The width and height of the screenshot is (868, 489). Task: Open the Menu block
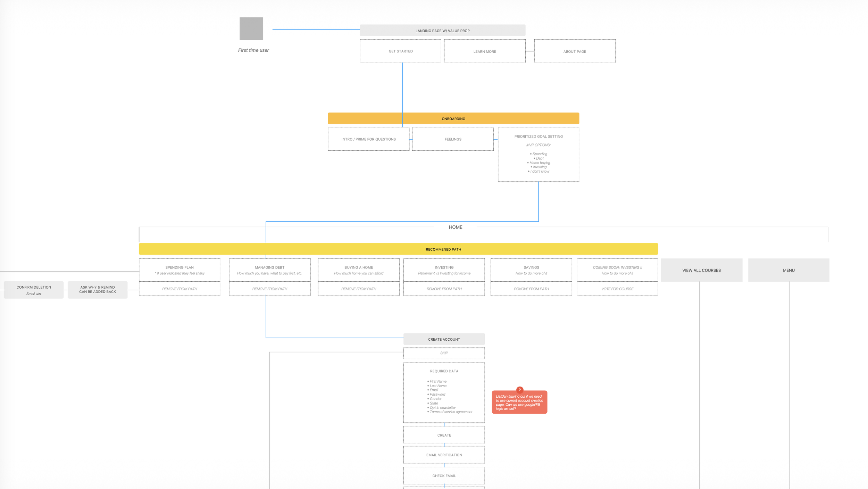[x=788, y=270]
